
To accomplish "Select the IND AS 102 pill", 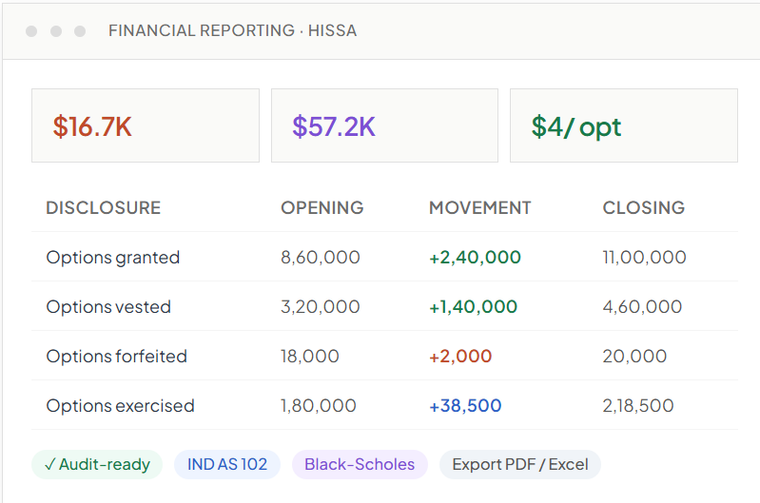I will [x=227, y=464].
